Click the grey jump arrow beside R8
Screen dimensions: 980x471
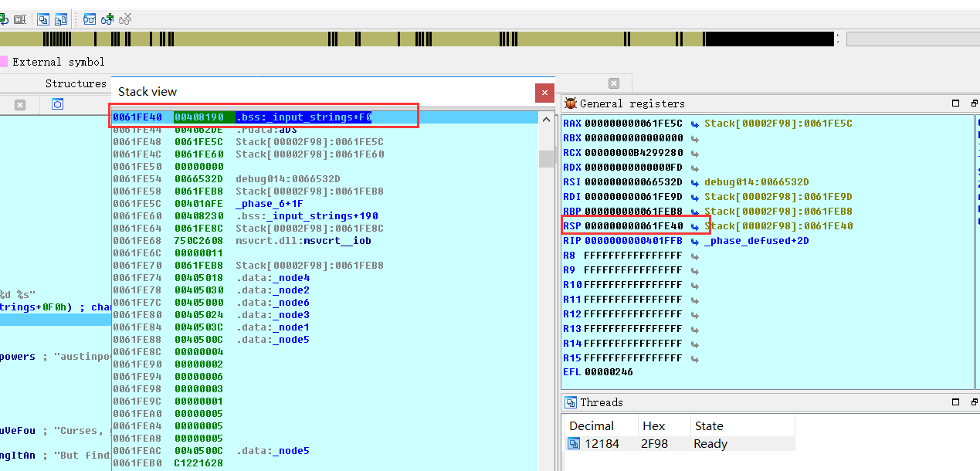694,256
